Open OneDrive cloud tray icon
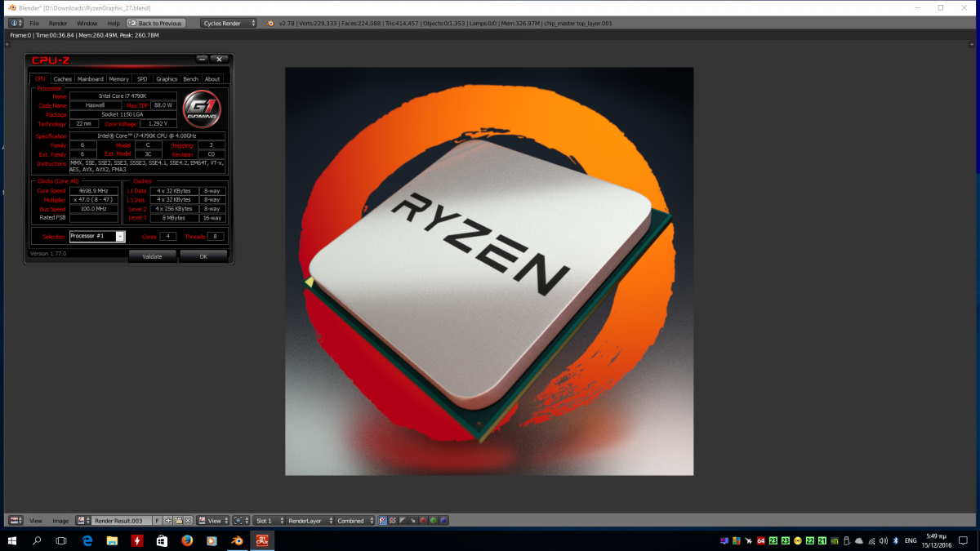This screenshot has width=980, height=551. coord(859,540)
